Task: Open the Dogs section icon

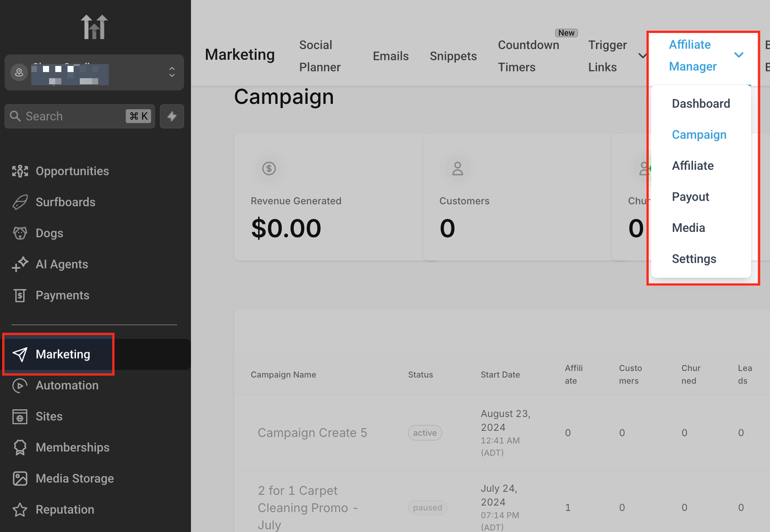Action: pos(20,234)
